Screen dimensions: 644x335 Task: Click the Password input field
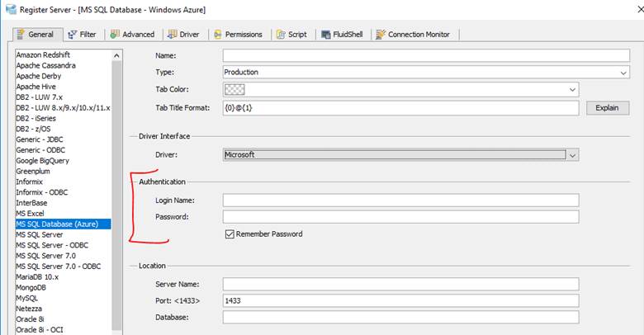coord(401,217)
